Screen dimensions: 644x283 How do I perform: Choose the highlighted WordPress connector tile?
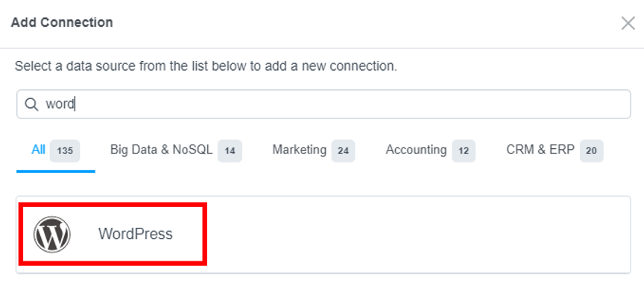pos(113,234)
